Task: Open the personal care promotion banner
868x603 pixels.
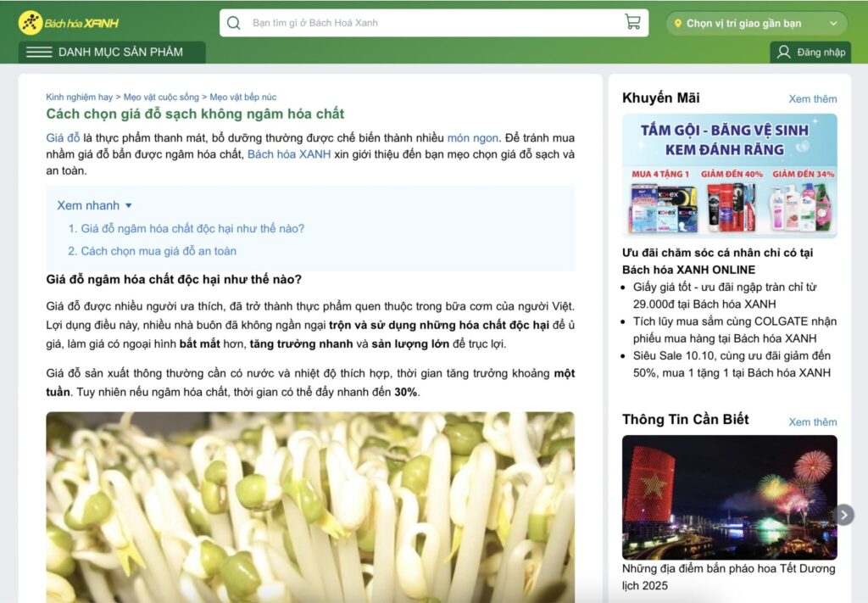Action: [729, 176]
